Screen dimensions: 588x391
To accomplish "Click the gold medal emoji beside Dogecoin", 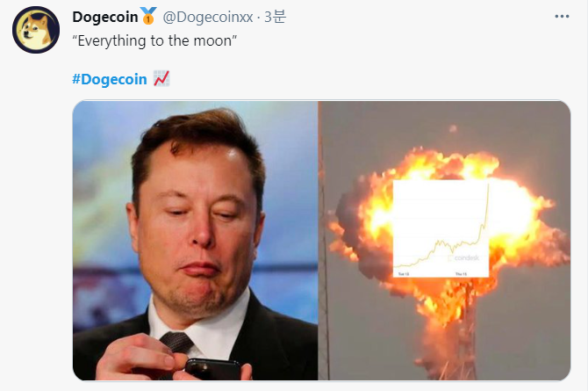I will coord(148,16).
